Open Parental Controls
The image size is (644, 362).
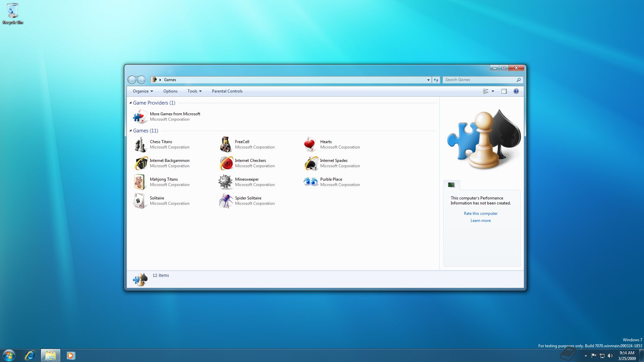[x=227, y=91]
